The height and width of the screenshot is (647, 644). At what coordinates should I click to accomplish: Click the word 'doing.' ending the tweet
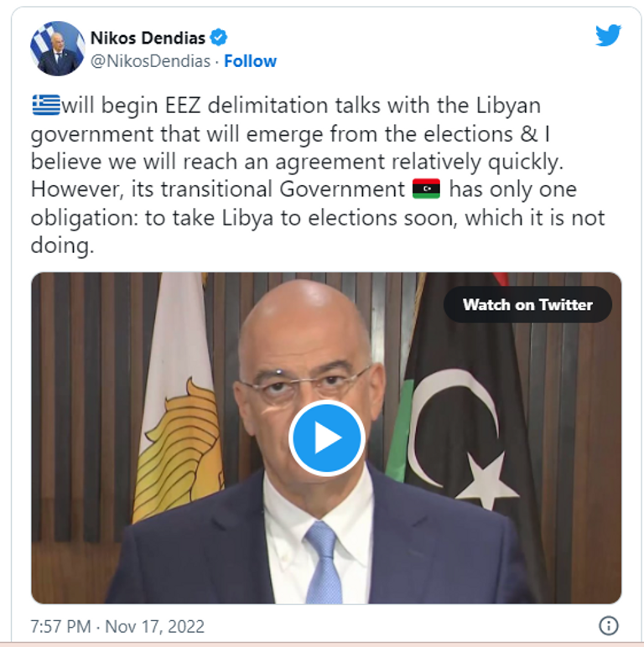pos(62,246)
